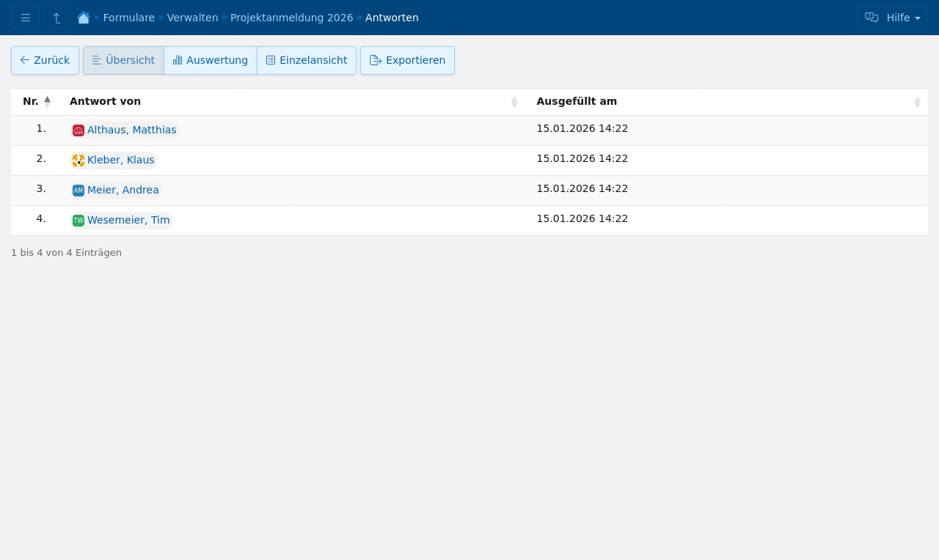Open Formulare in the breadcrumb
939x560 pixels.
coord(129,18)
